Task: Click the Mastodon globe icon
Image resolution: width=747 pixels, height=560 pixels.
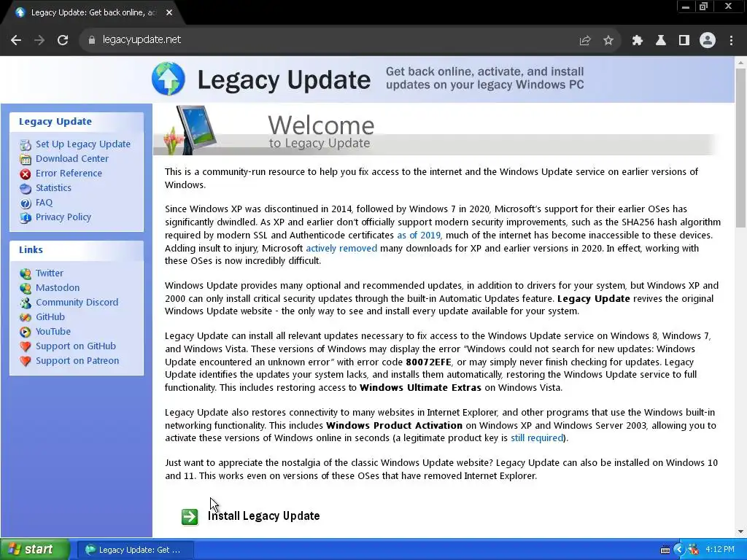Action: (x=26, y=288)
